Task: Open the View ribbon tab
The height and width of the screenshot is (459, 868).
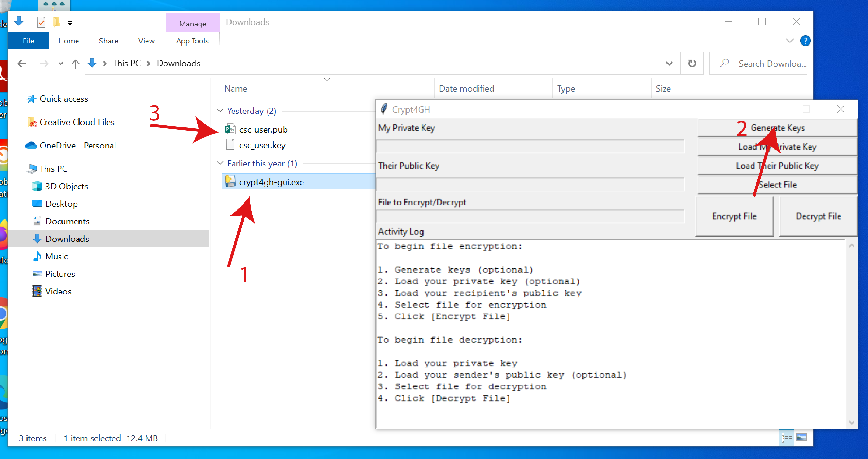Action: 146,41
